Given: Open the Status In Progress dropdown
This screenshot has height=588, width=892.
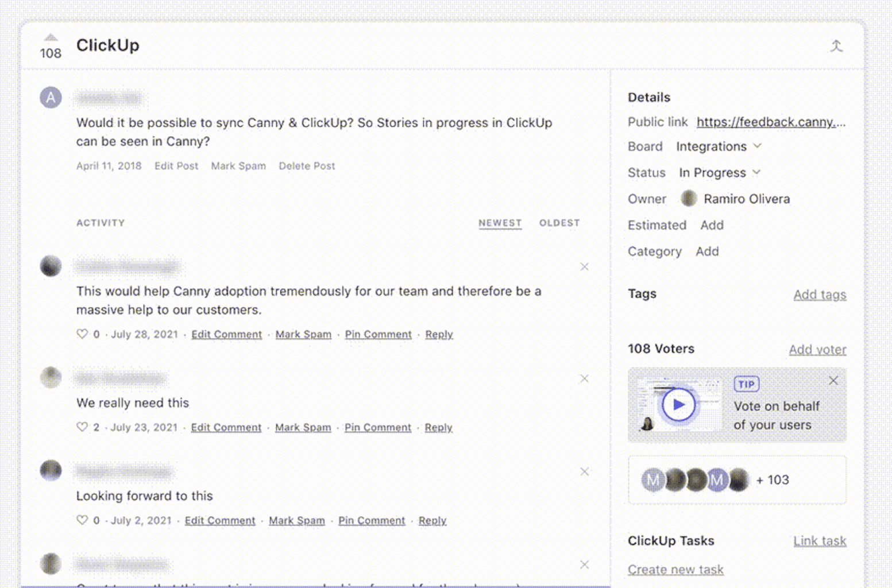Looking at the screenshot, I should click(720, 173).
